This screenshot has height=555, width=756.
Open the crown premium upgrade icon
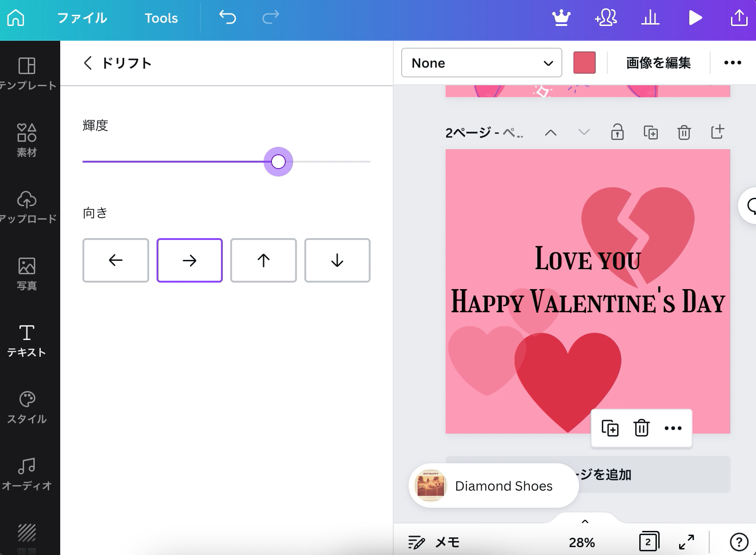[561, 18]
